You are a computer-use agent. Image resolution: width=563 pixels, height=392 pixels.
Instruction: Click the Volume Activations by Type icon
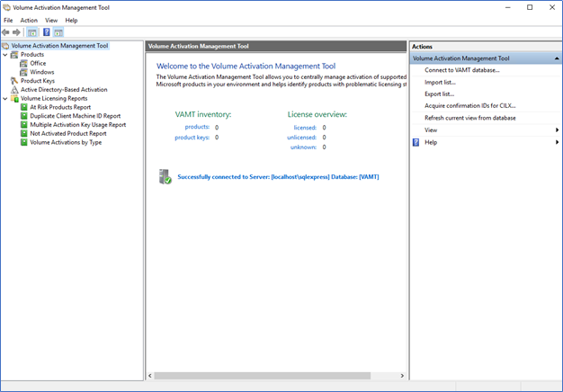pyautogui.click(x=23, y=142)
